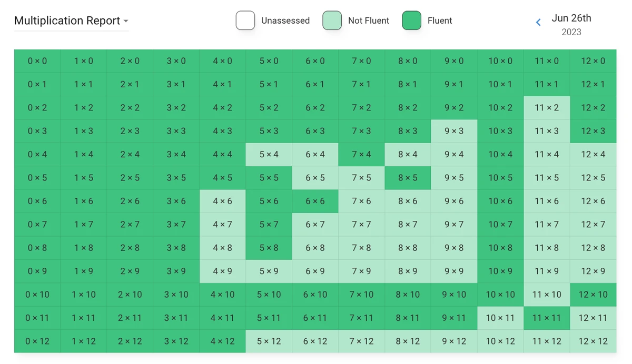The image size is (632, 364).
Task: Select the 12 × 12 cell
Action: pos(593,341)
